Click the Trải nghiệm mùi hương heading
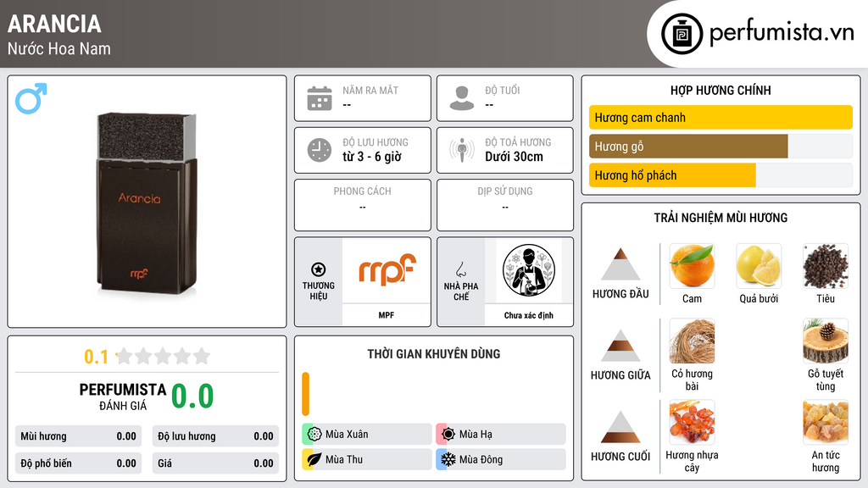This screenshot has width=868, height=488. [721, 218]
